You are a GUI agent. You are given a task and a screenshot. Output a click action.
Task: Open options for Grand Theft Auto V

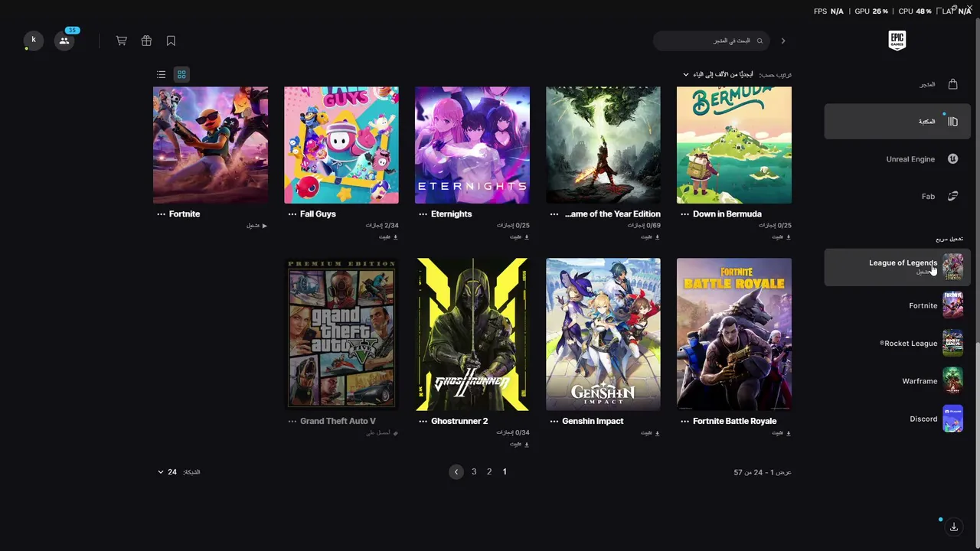click(x=292, y=421)
